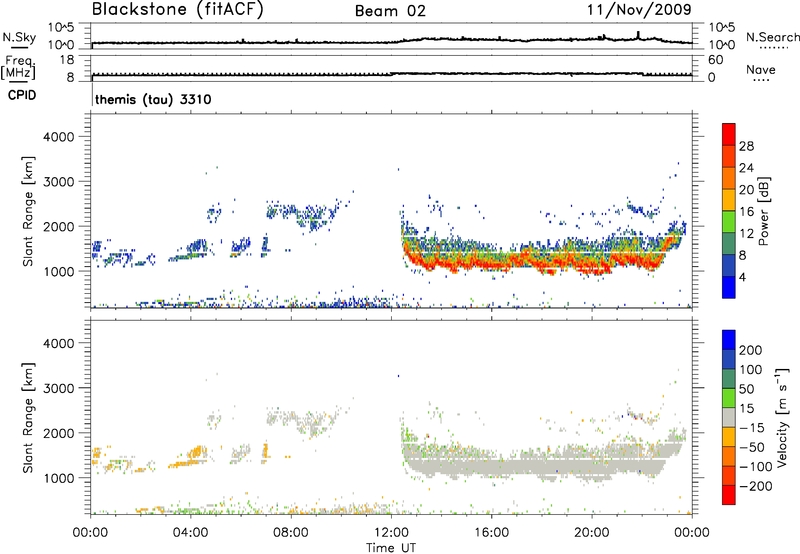Select the orange-red 24–28 dB Power band

coord(729,157)
